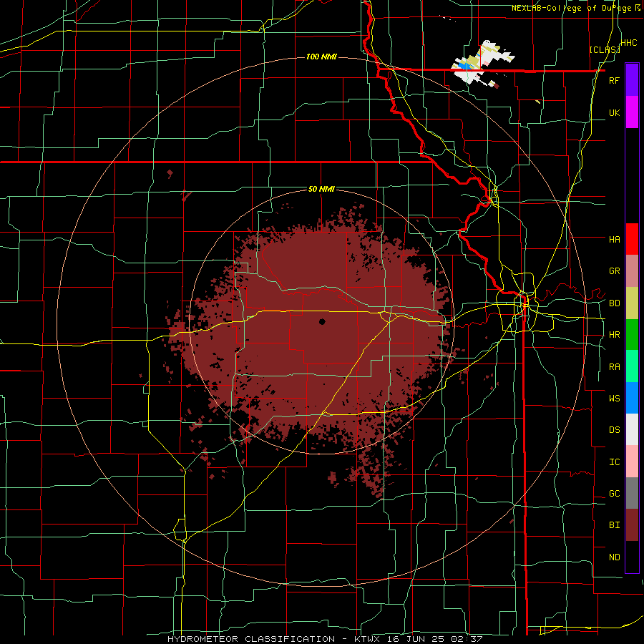Click the 'NEXLAB-College of DuPage' credit text
Viewport: 644px width, 644px height.
tap(571, 8)
